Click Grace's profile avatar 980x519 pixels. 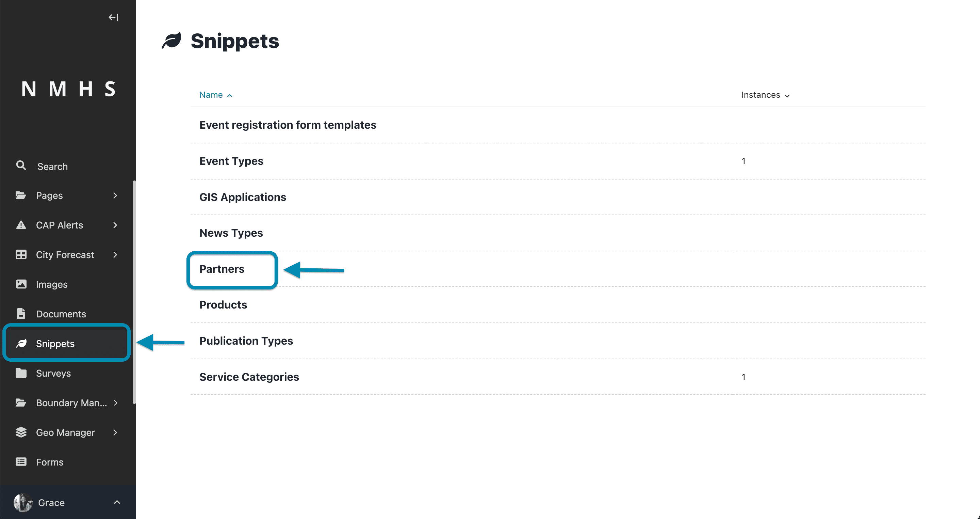click(23, 503)
